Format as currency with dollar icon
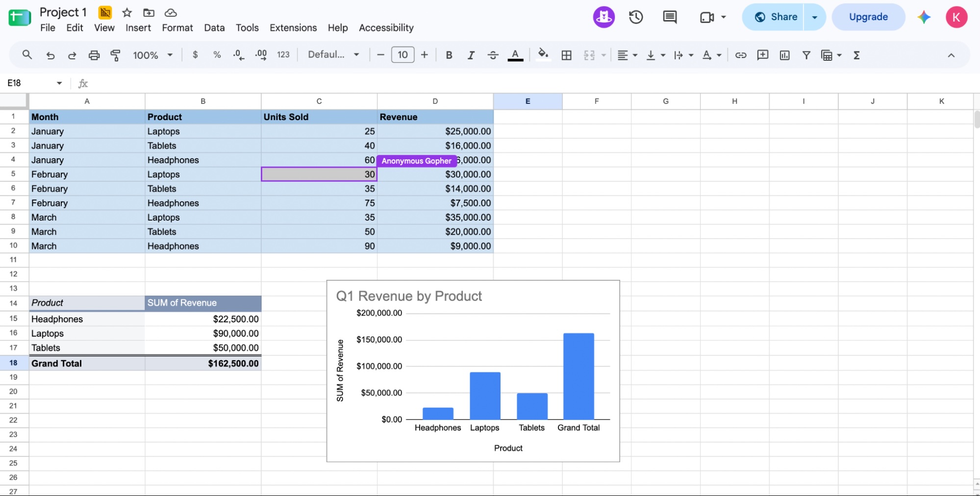 (195, 55)
